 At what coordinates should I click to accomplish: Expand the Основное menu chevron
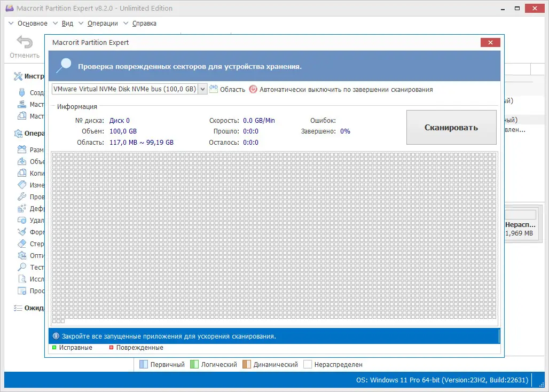tap(11, 23)
